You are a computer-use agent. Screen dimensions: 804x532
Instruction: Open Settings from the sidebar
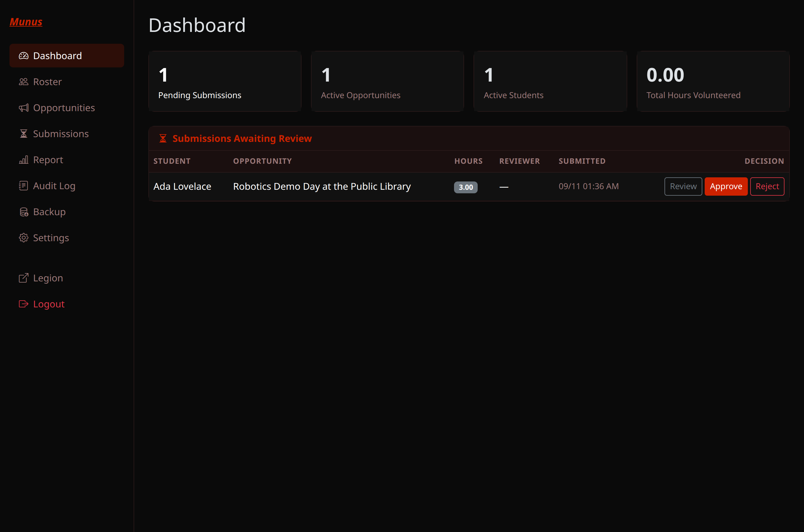pos(67,238)
